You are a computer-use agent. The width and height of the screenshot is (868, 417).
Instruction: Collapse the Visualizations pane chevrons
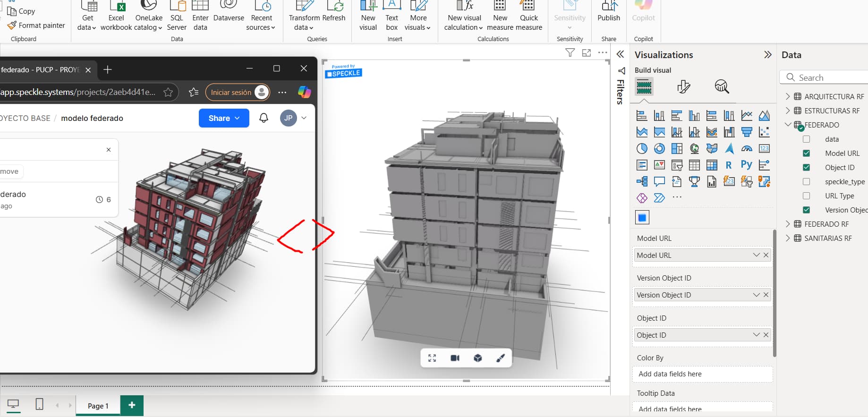pyautogui.click(x=768, y=55)
